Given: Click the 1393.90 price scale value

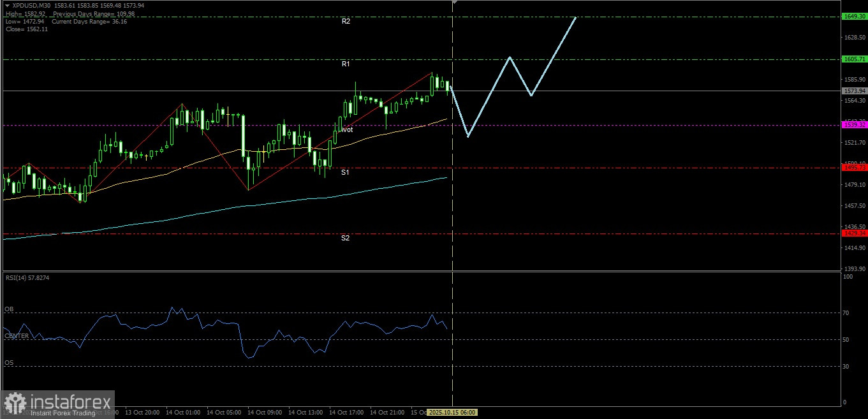Looking at the screenshot, I should pos(855,268).
